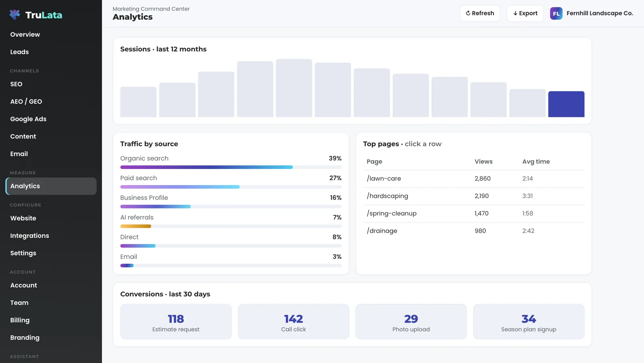Viewport: 644px width, 363px height.
Task: Open the Email channel in sidebar
Action: pyautogui.click(x=51, y=154)
